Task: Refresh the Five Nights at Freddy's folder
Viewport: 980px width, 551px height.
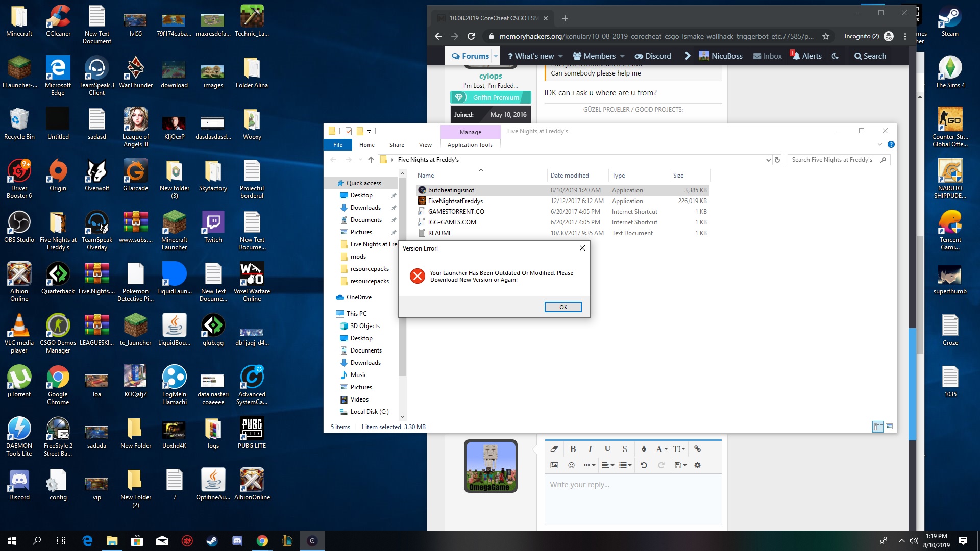Action: 777,160
